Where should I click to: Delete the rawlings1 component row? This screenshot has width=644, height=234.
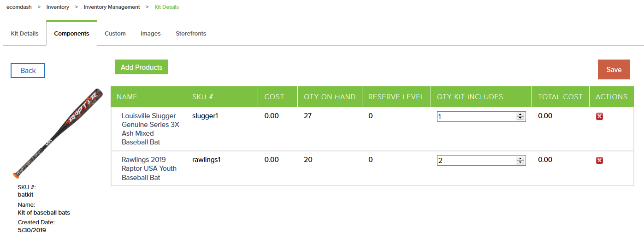point(599,161)
